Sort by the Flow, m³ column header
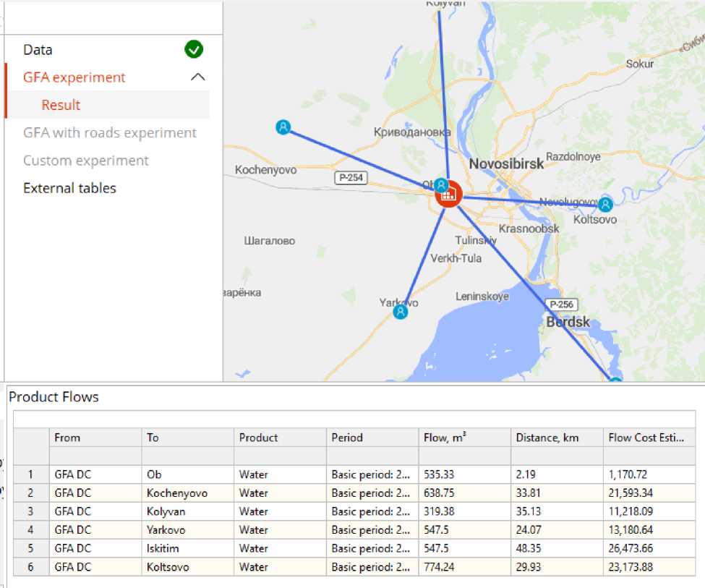 pos(463,438)
